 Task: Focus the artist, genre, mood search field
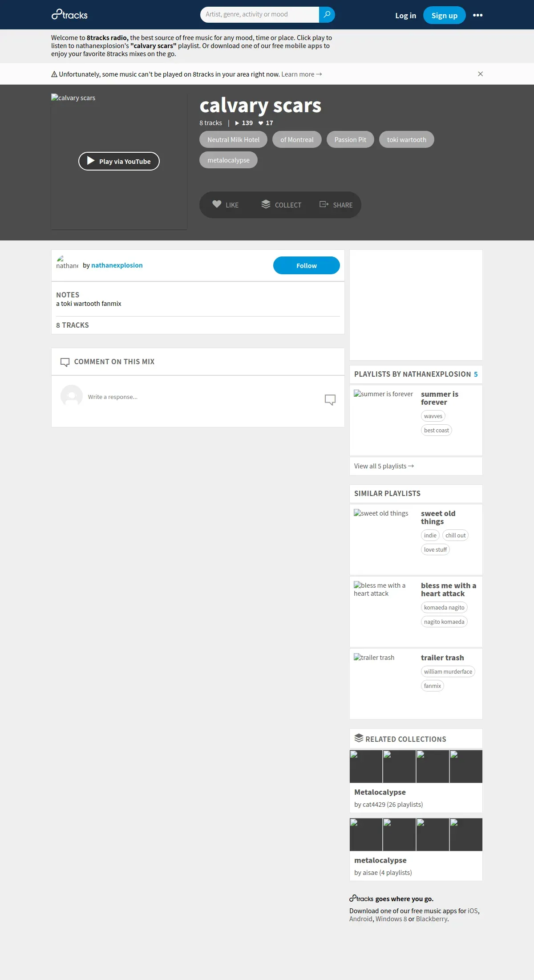(x=260, y=15)
